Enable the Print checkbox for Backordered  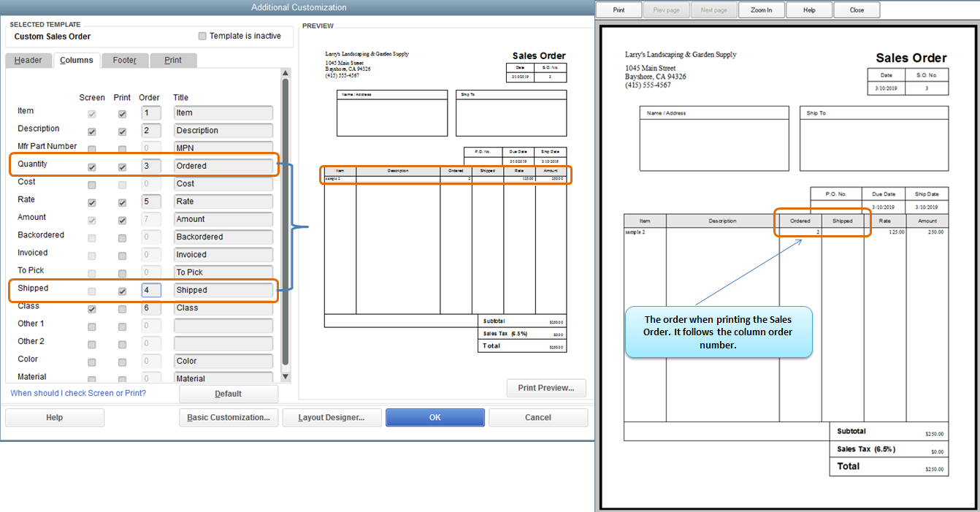121,237
